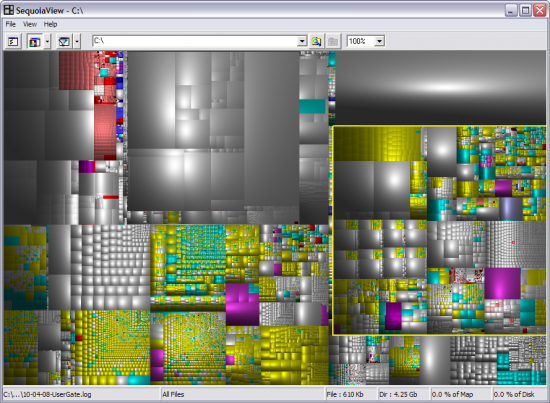Click the browse folder icon
This screenshot has height=403, width=550.
316,41
